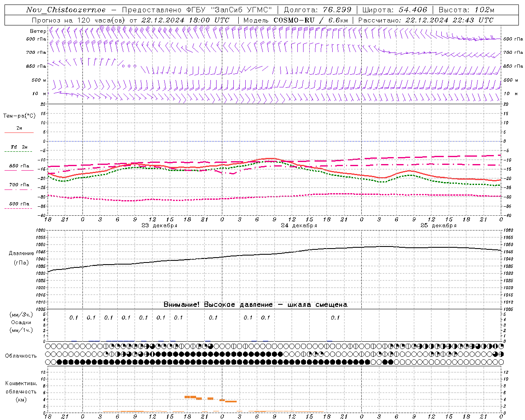The width and height of the screenshot is (525, 420).
Task: Click the (гПа) unit label under Давление
Action: click(x=21, y=263)
